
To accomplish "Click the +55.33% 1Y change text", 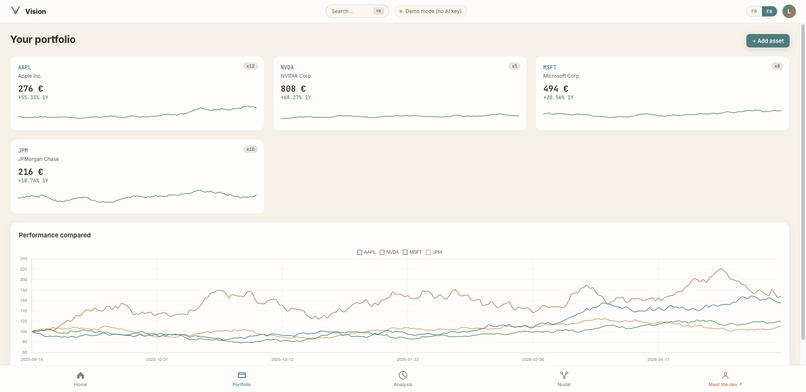I will [33, 98].
